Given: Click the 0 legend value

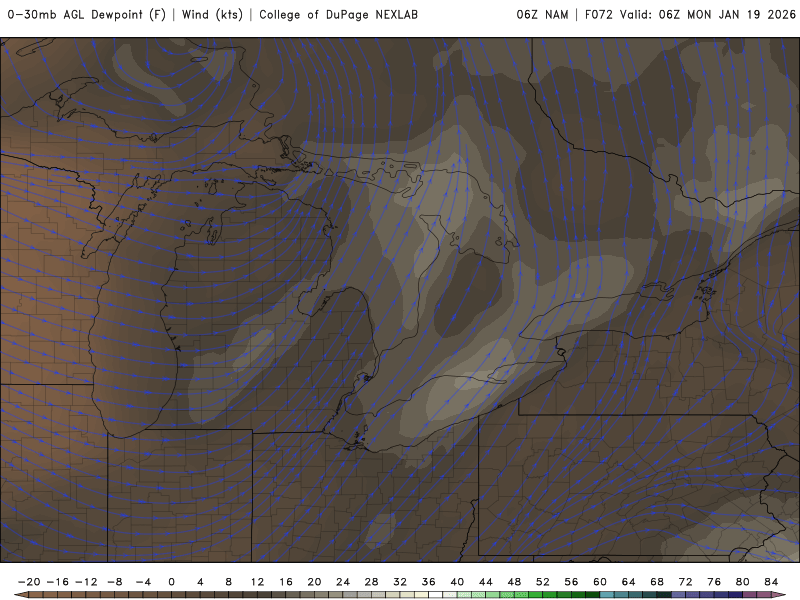Looking at the screenshot, I should tap(171, 582).
